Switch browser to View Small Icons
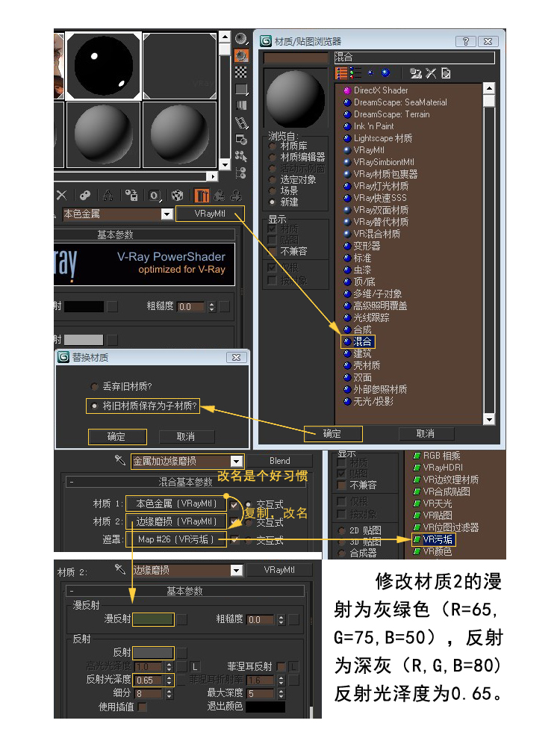The width and height of the screenshot is (560, 747). [370, 73]
